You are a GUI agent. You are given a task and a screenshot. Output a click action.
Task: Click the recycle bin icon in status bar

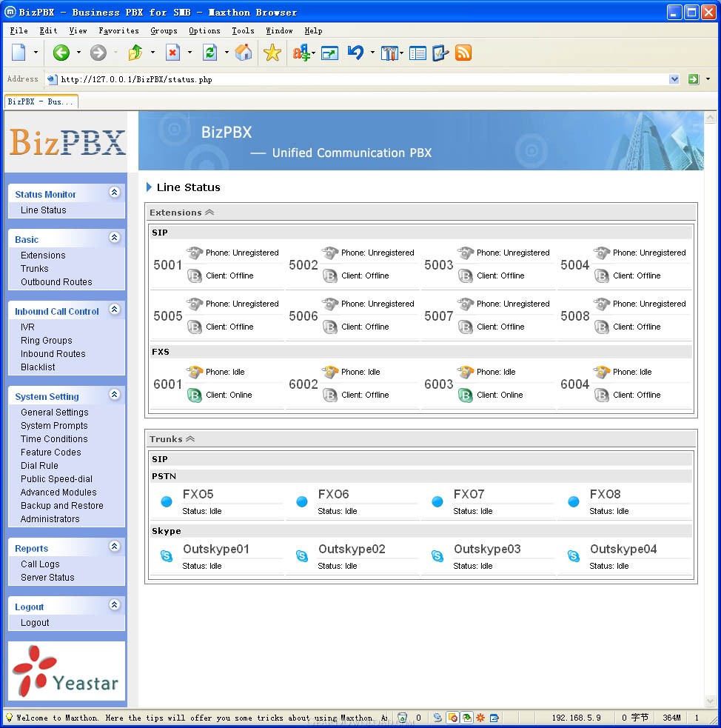pos(403,718)
